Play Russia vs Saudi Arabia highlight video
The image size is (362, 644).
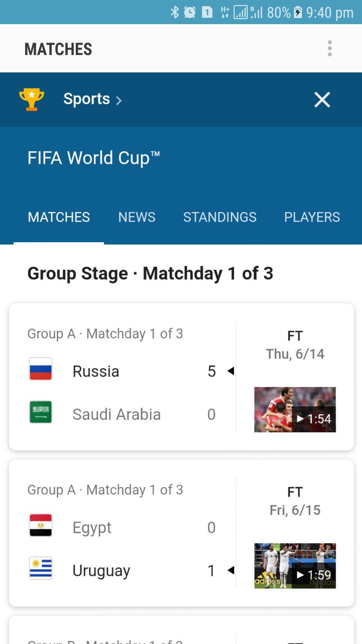point(295,410)
